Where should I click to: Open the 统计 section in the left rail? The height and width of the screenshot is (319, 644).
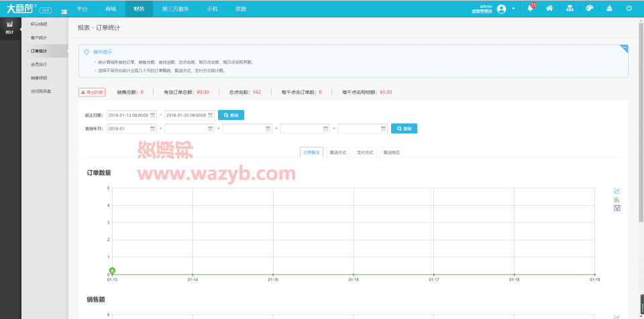[10, 28]
